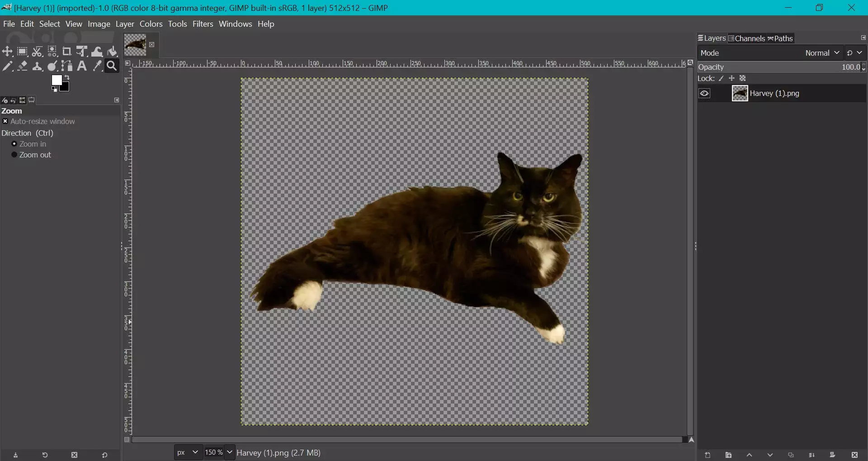Hide the Harvey (1).png layer
The image size is (868, 461).
(x=704, y=94)
